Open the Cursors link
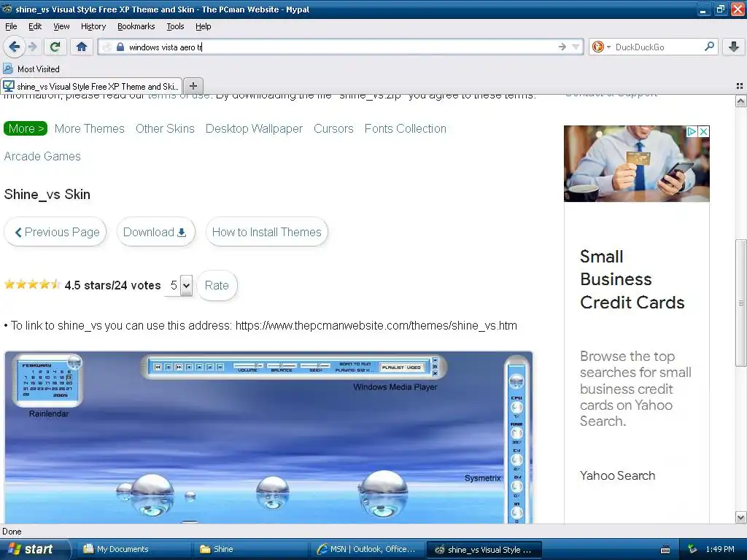 [x=333, y=128]
